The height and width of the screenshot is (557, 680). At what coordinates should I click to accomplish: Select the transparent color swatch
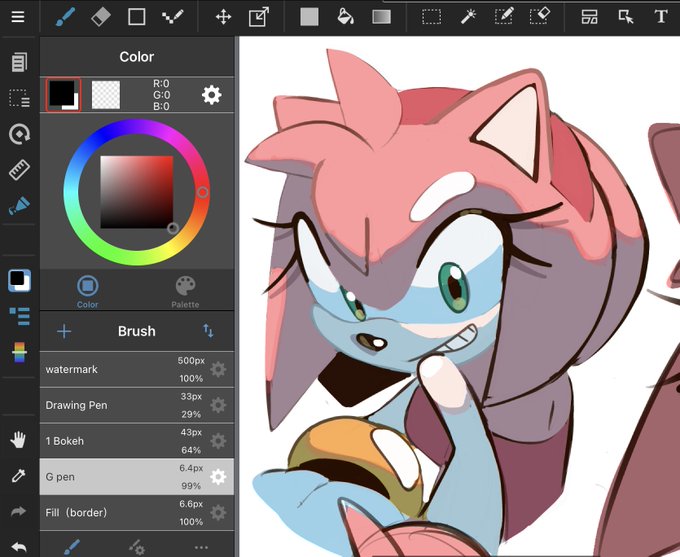106,94
